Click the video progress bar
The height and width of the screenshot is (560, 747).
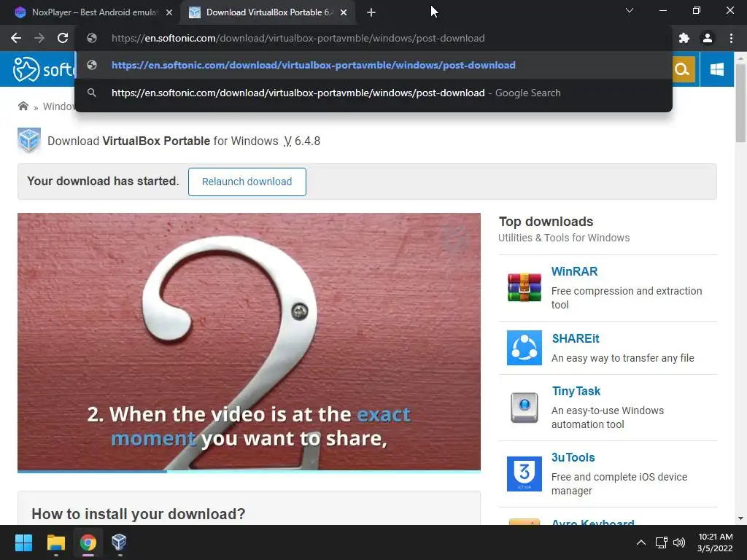point(249,472)
